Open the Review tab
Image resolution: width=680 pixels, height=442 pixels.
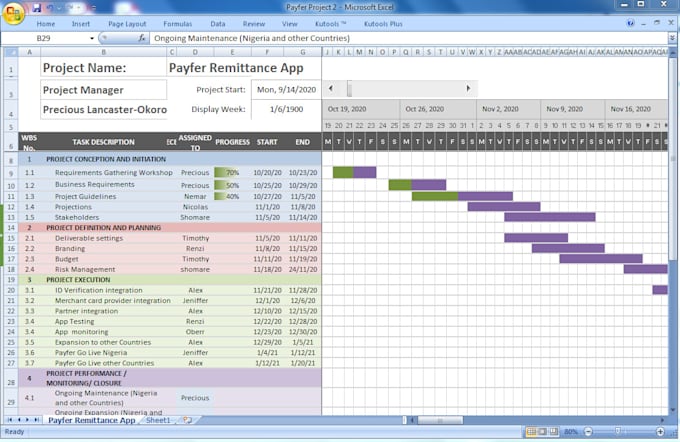(254, 24)
